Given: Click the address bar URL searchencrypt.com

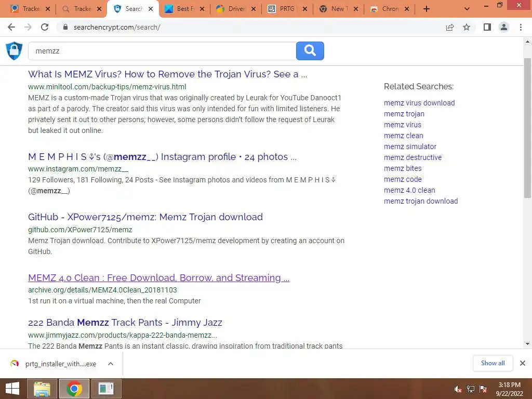Looking at the screenshot, I should coord(117,27).
